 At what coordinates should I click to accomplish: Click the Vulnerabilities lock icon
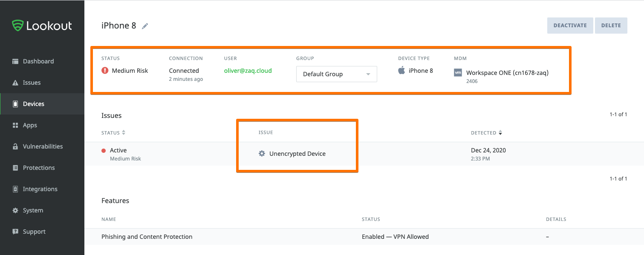pos(15,146)
